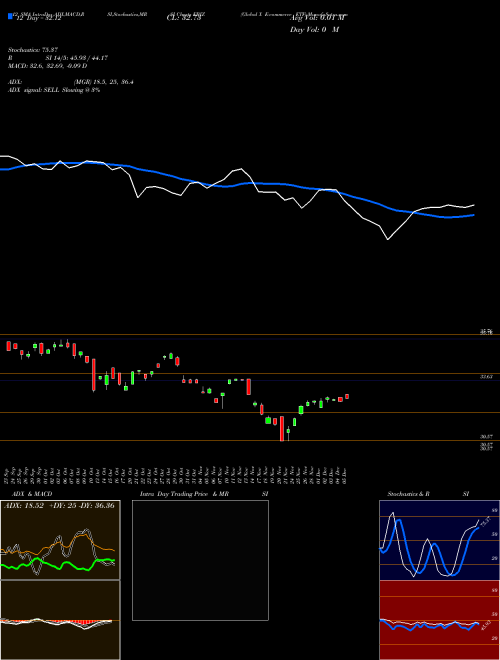Click the 35.76 price level label at top right

point(487,333)
